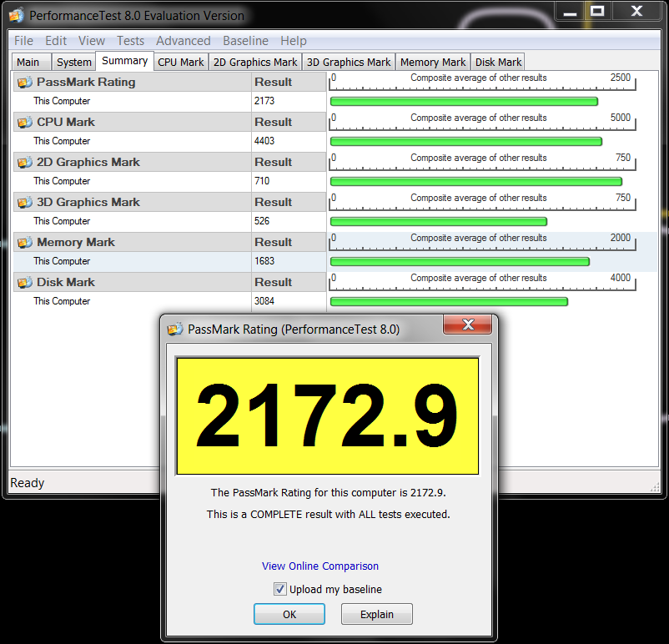This screenshot has width=669, height=644.
Task: Click the 2D Graphics Mark green result bar
Action: tap(476, 182)
